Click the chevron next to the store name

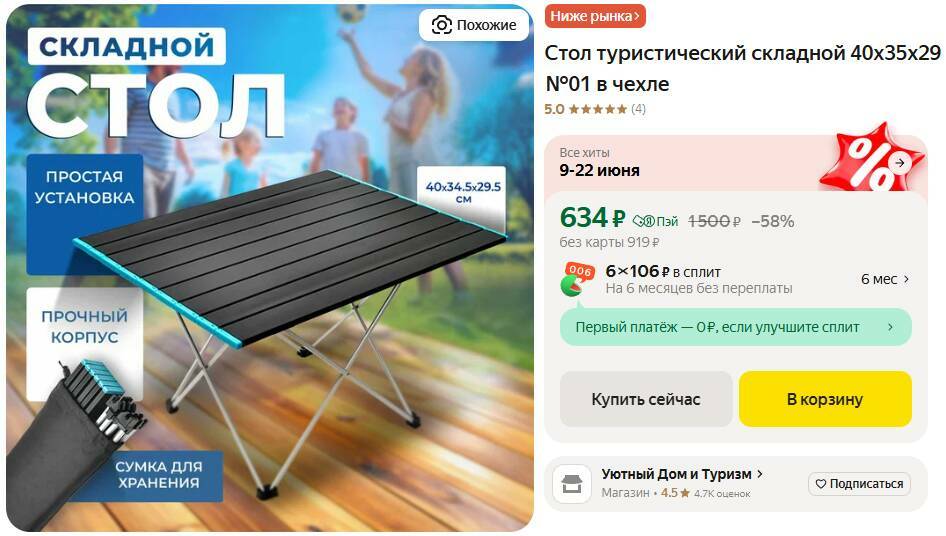pos(760,474)
